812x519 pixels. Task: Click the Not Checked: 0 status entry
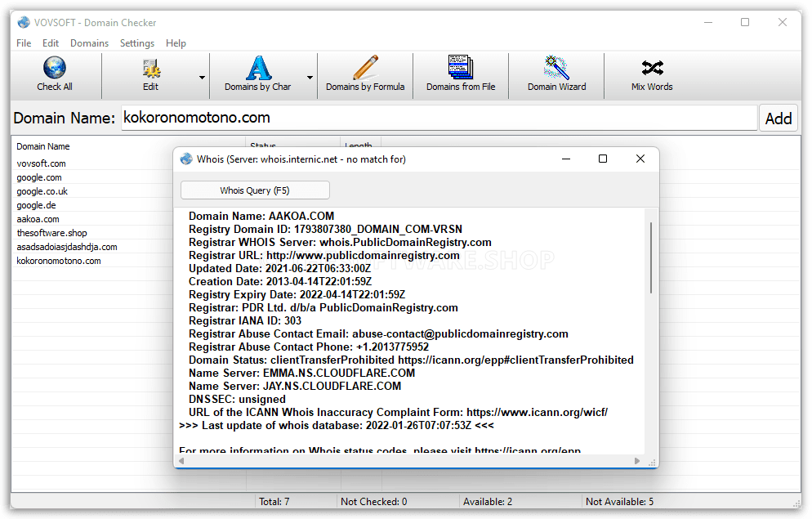(374, 501)
